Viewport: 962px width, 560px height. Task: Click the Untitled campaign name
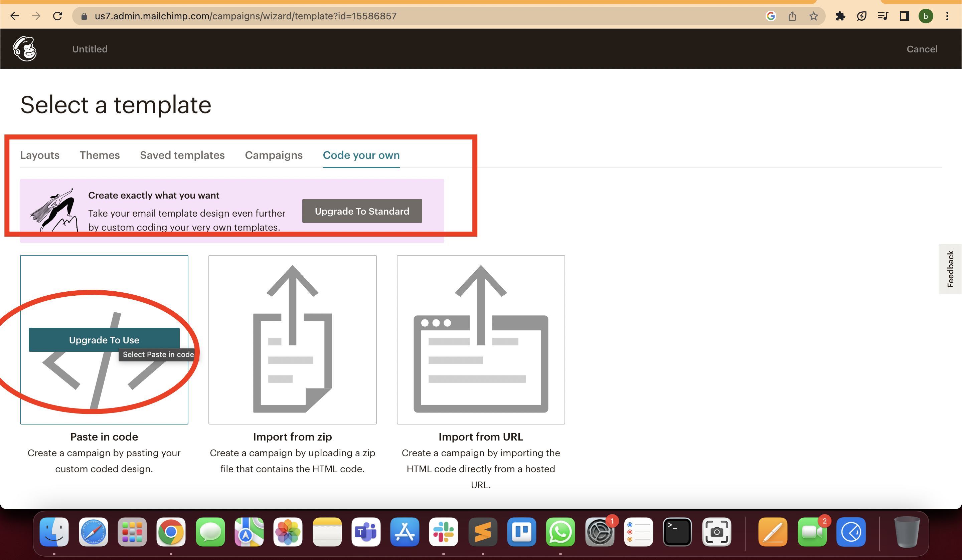[90, 49]
